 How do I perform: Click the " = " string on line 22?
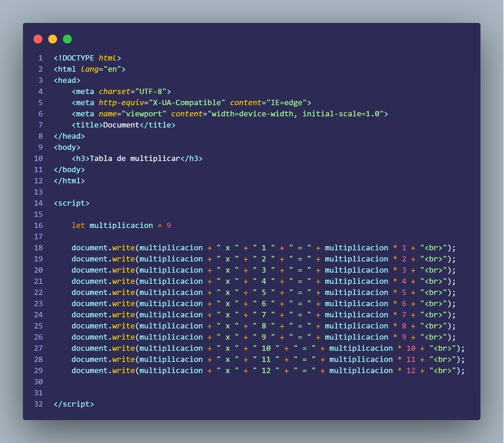300,292
